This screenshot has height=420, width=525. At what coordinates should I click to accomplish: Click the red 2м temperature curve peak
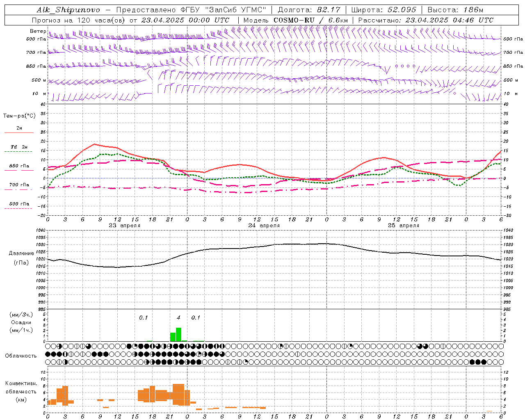95,144
